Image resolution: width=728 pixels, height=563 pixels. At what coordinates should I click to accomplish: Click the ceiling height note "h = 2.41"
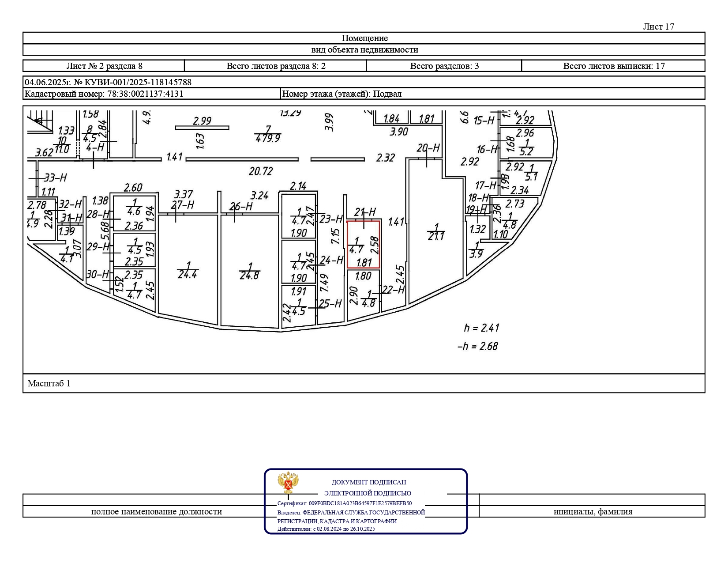click(x=482, y=328)
